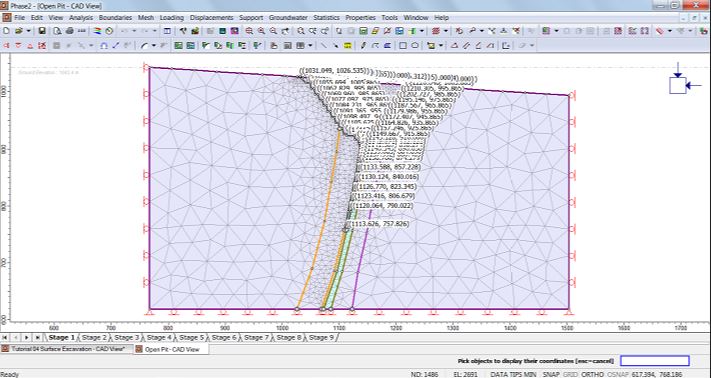
Task: Click the field stress block icon
Action: (678, 85)
